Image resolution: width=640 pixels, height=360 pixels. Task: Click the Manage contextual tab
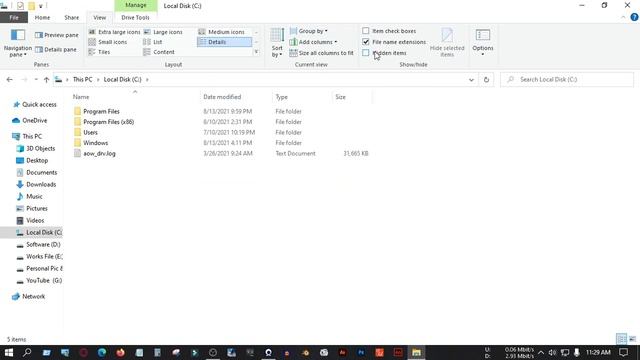[x=136, y=5]
